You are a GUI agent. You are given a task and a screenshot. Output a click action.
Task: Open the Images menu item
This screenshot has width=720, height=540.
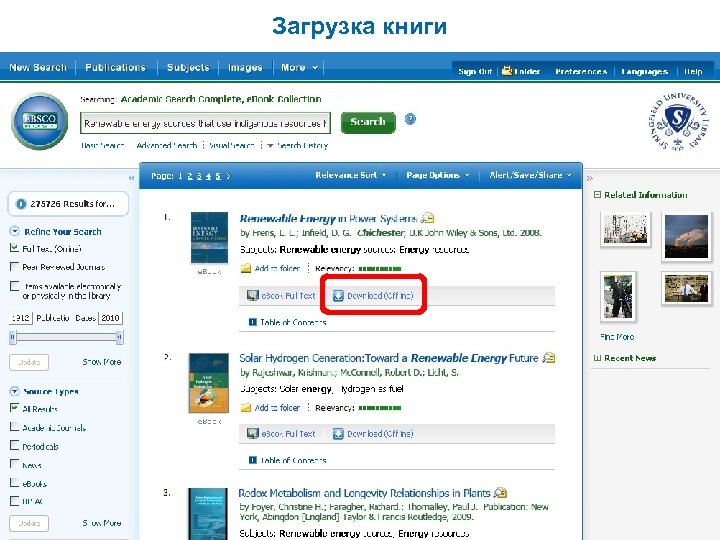coord(245,68)
